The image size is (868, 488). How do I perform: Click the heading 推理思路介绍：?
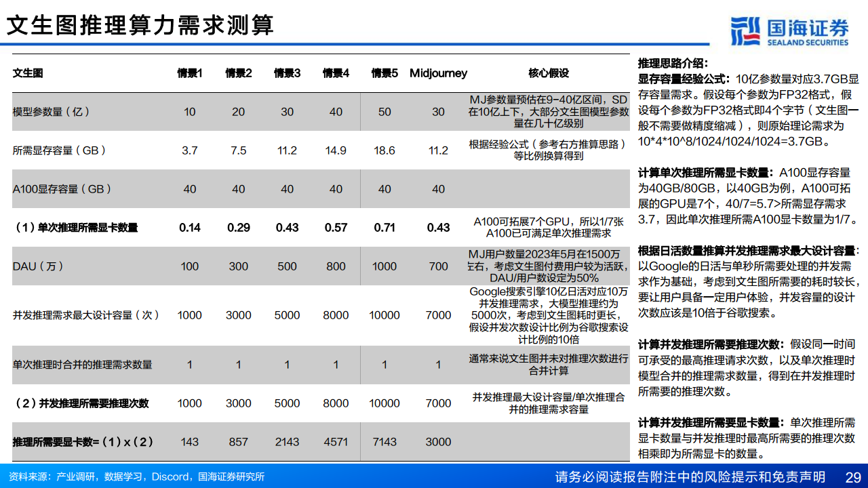coord(673,62)
